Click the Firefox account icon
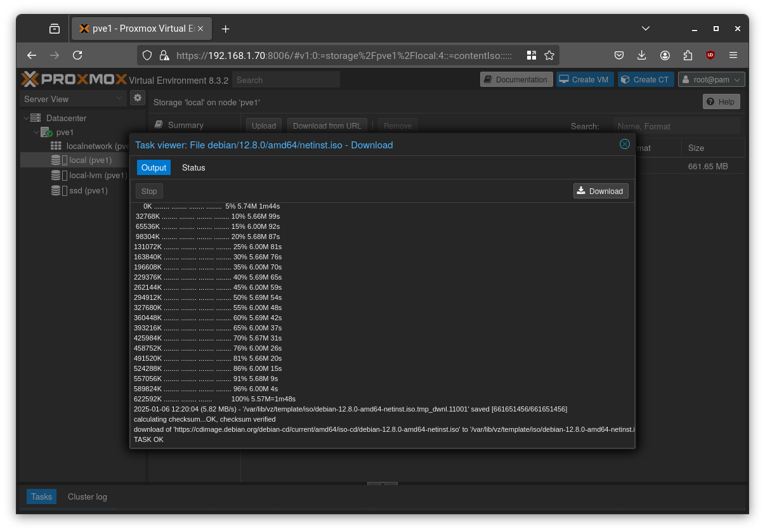This screenshot has width=765, height=532. [x=665, y=55]
